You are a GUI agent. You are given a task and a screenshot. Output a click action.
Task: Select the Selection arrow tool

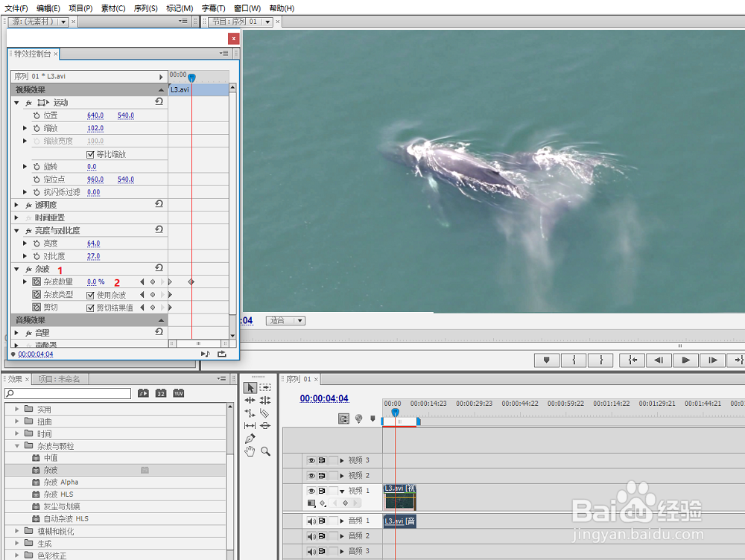(x=250, y=387)
